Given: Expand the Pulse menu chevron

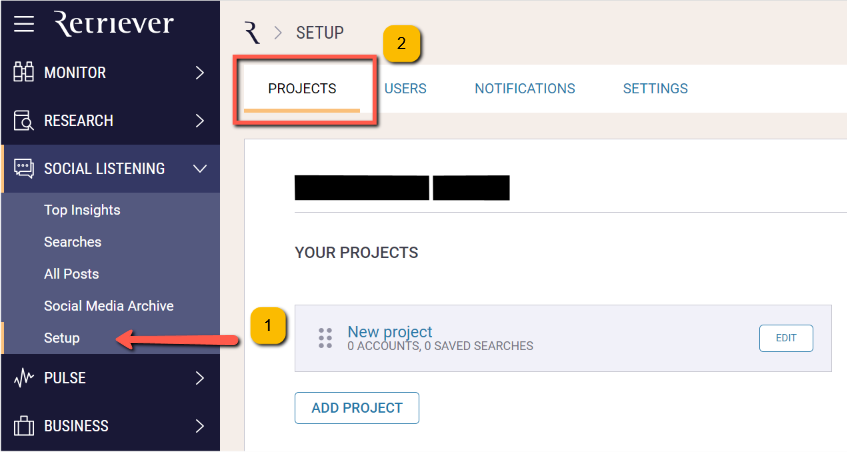Looking at the screenshot, I should tap(200, 378).
